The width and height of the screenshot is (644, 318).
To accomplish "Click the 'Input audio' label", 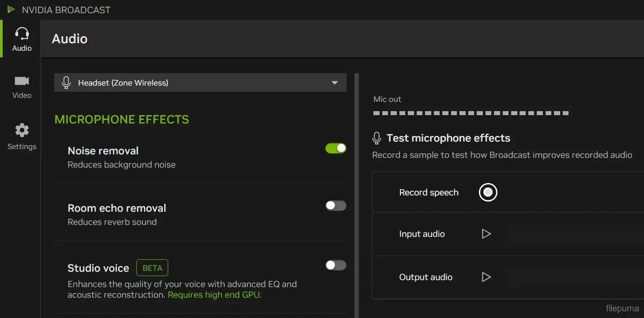I will 422,234.
